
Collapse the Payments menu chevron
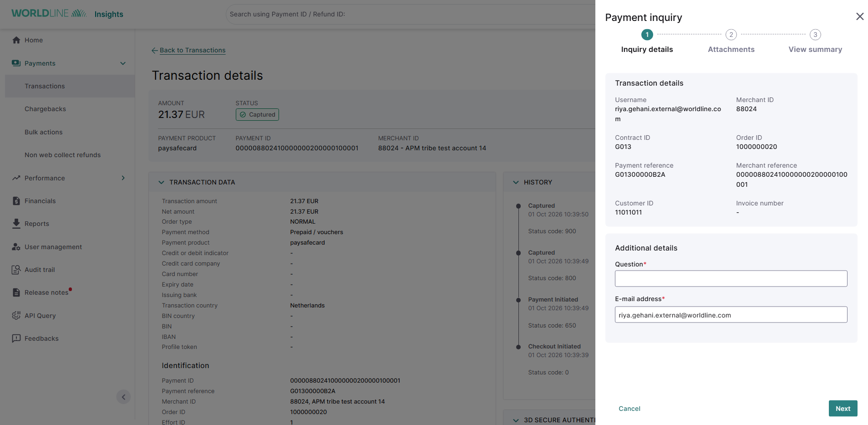click(x=123, y=63)
